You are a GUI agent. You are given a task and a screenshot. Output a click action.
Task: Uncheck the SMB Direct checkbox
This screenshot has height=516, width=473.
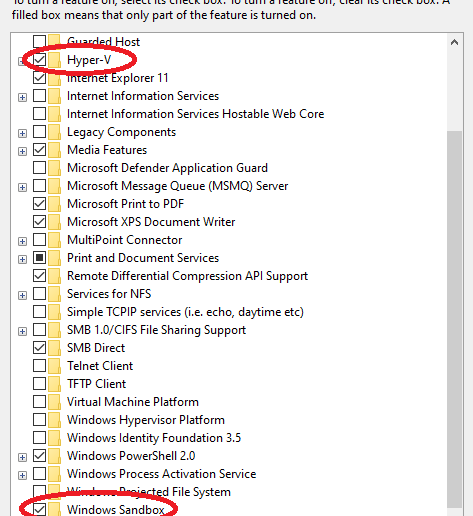(39, 348)
